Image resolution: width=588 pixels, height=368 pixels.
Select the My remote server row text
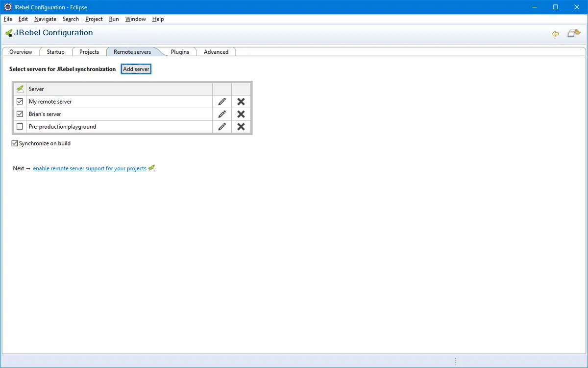click(50, 102)
